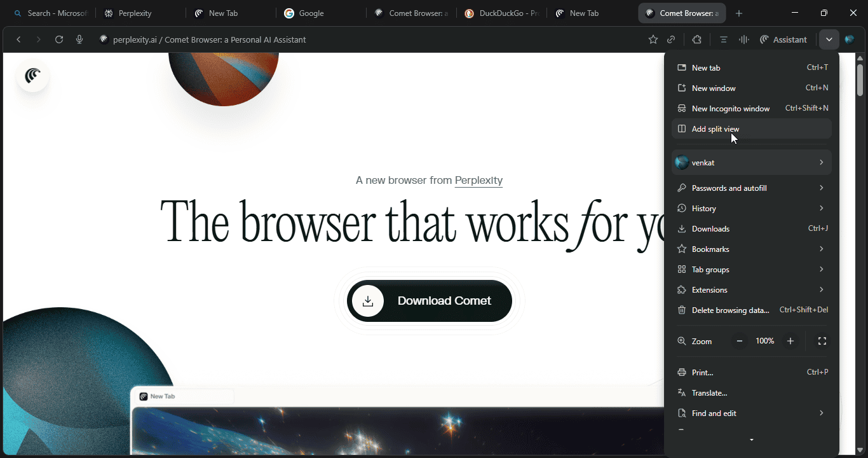The image size is (868, 458).
Task: Expand the venkat profile entry
Action: coord(752,162)
